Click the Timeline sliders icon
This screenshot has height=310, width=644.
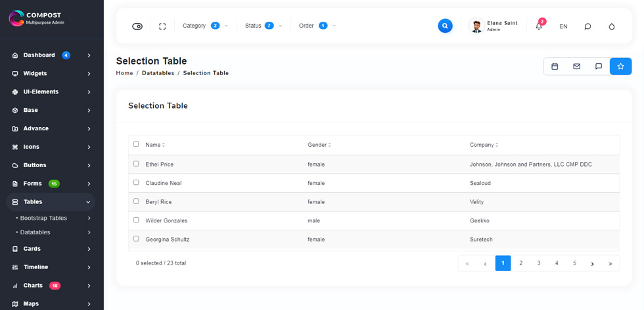tap(15, 267)
